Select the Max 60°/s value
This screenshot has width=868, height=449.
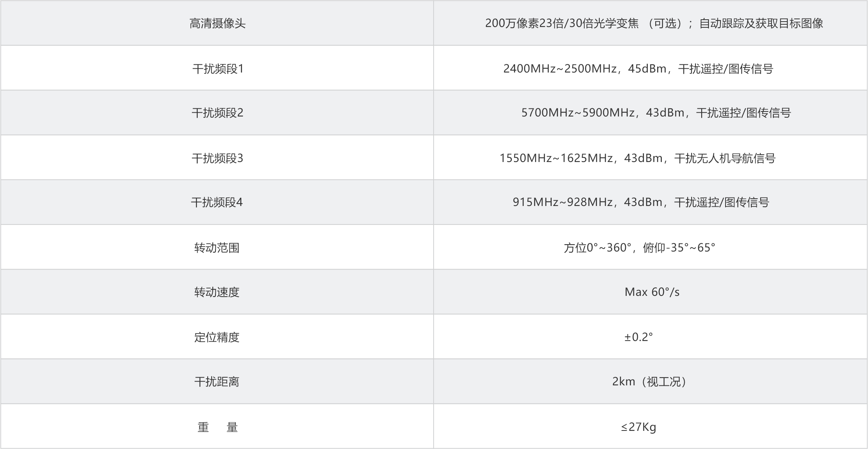(652, 292)
